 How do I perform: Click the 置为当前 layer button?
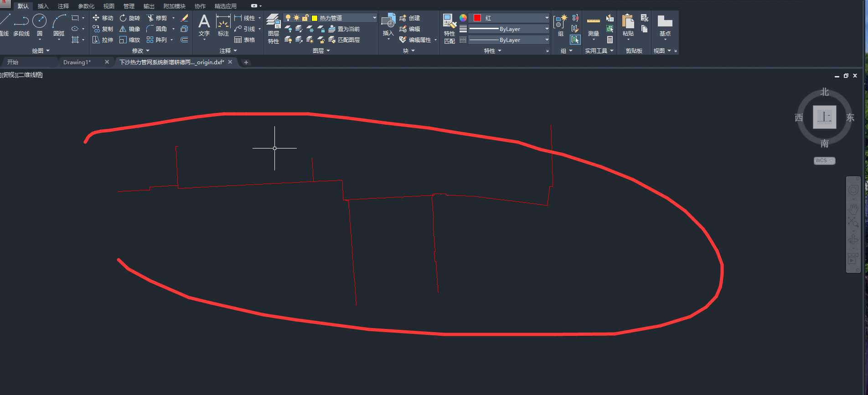click(344, 29)
